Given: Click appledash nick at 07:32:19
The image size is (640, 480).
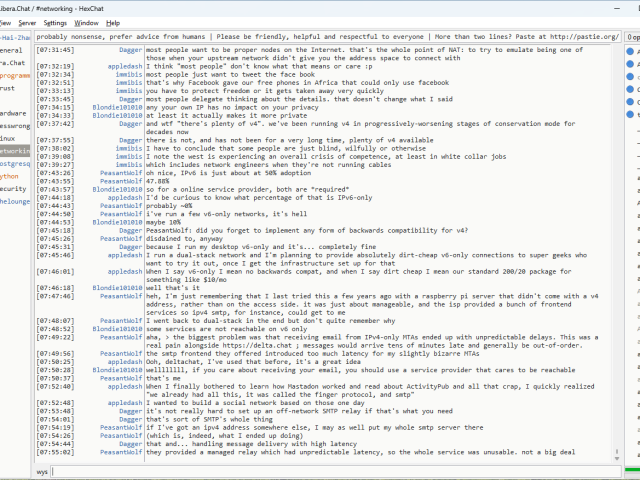Looking at the screenshot, I should (x=125, y=66).
